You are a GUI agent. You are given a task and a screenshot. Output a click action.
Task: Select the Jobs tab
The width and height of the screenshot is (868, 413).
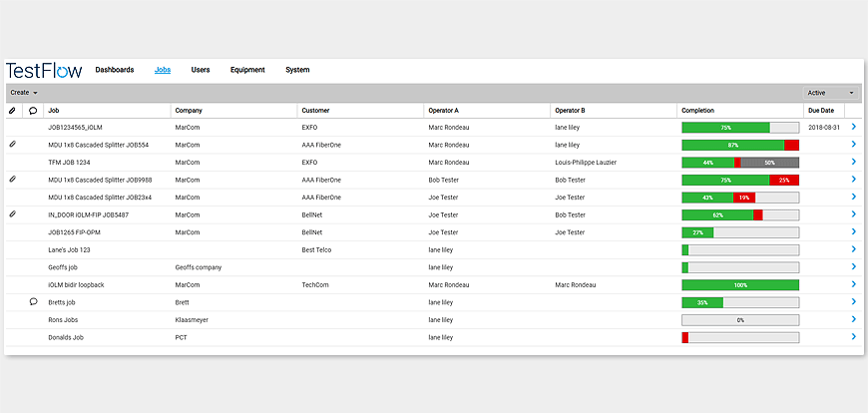tap(163, 70)
